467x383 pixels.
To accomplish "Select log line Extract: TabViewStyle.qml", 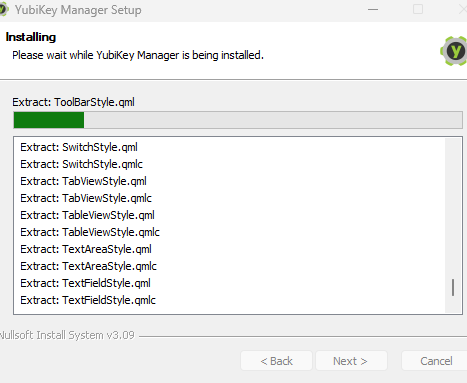I will click(x=83, y=181).
